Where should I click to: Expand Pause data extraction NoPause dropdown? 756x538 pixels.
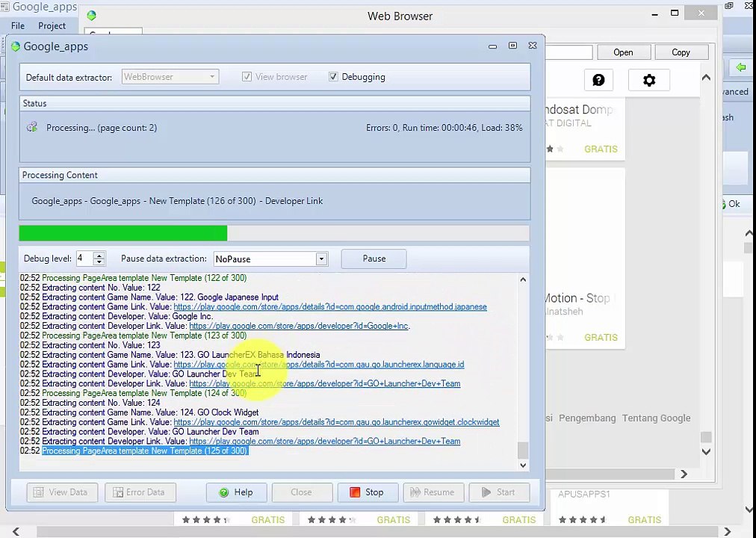pyautogui.click(x=321, y=259)
